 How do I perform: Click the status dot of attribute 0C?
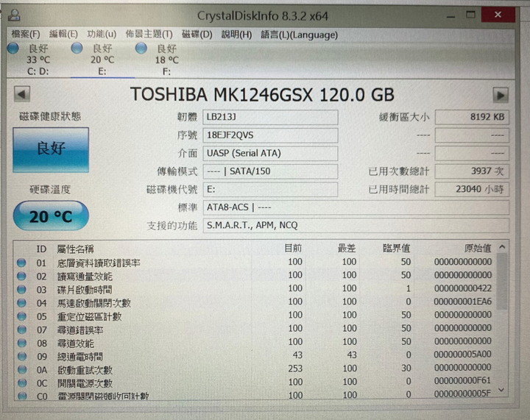click(22, 383)
